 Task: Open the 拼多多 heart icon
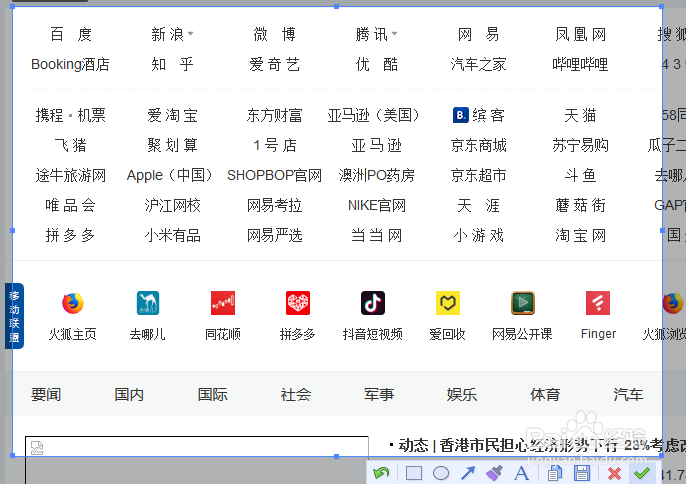coord(298,303)
